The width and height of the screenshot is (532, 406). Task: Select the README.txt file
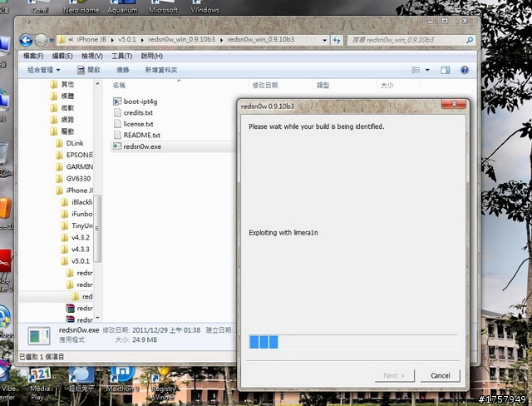136,135
